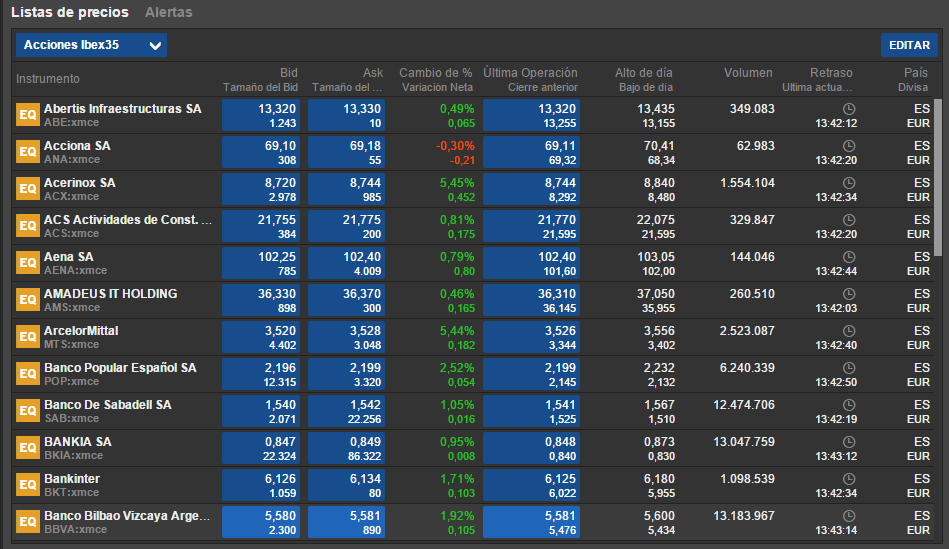Click the -0,30% change value for Acciona
Image resolution: width=949 pixels, height=549 pixels.
(x=455, y=146)
